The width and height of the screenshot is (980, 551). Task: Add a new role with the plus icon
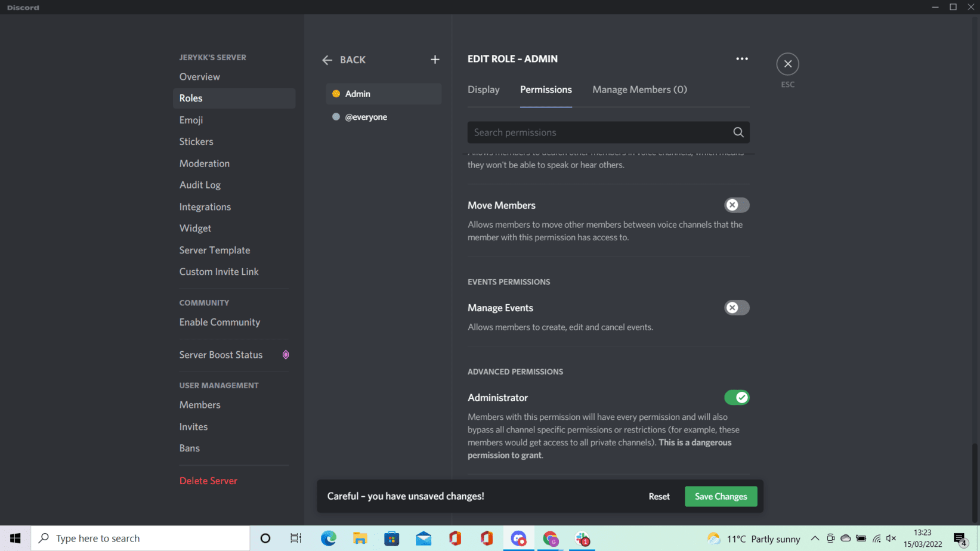click(x=435, y=60)
